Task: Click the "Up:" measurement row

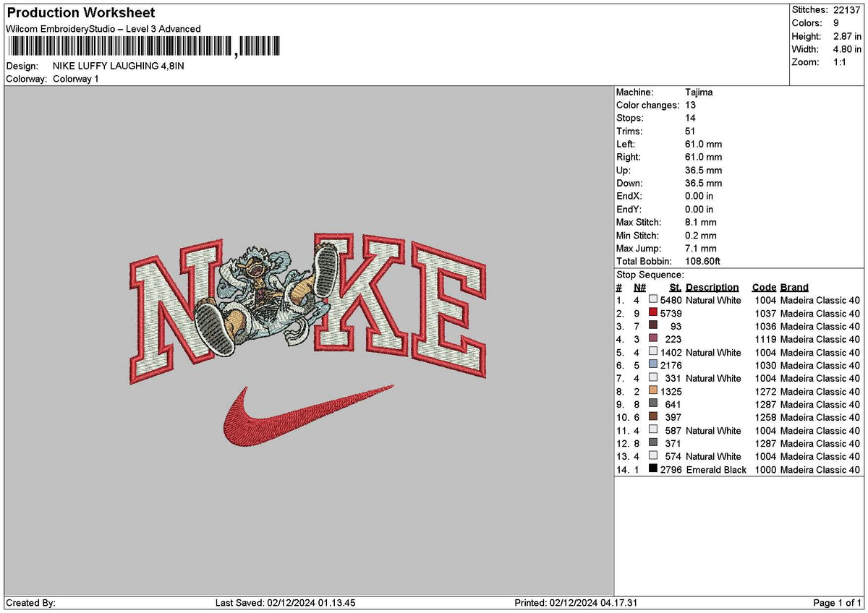Action: pos(669,170)
